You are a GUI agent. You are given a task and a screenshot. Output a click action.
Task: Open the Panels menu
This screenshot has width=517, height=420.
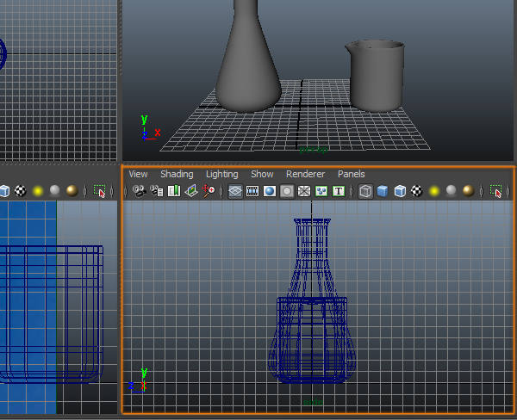pyautogui.click(x=352, y=174)
